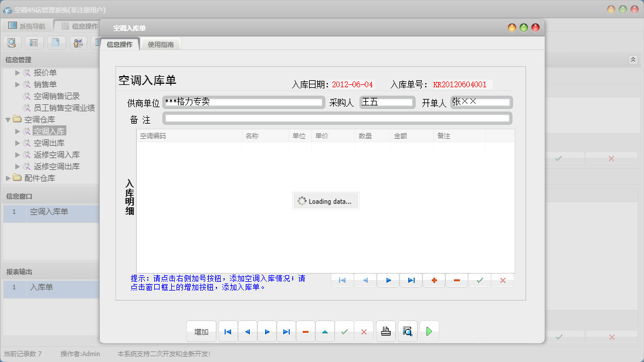Viewport: 644px width, 362px height.
Task: Click the red minus icon above detail hint
Action: click(456, 280)
